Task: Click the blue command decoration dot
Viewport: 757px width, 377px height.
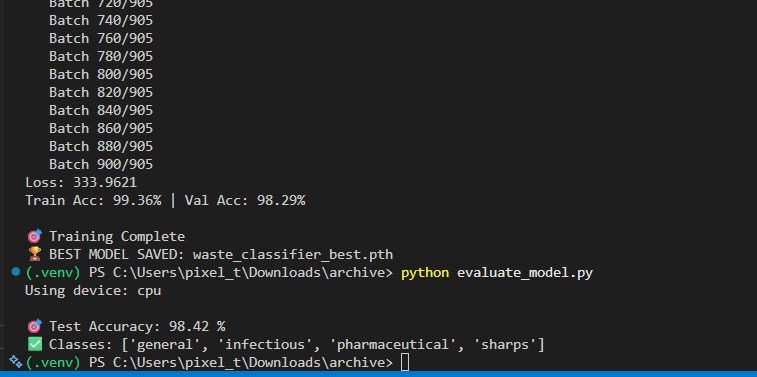Action: coord(16,272)
